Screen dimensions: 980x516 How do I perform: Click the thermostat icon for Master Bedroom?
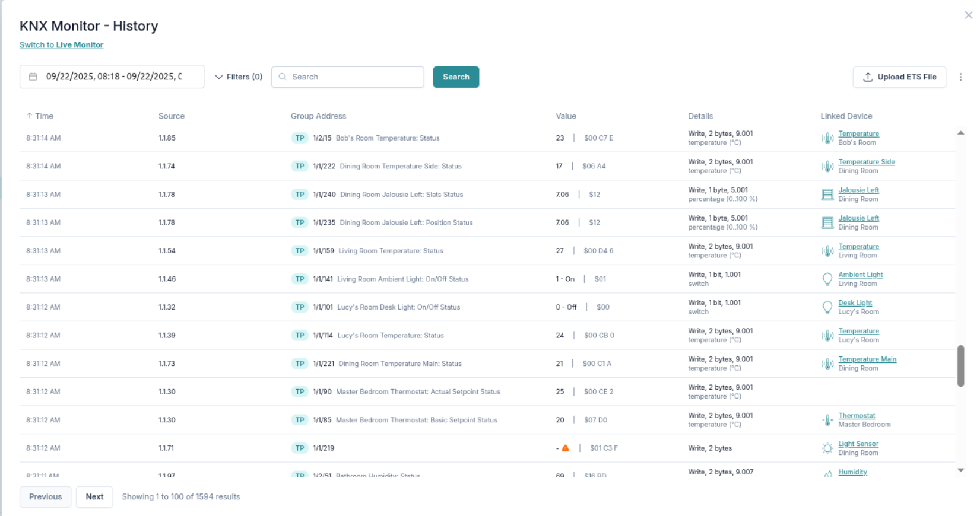point(827,420)
